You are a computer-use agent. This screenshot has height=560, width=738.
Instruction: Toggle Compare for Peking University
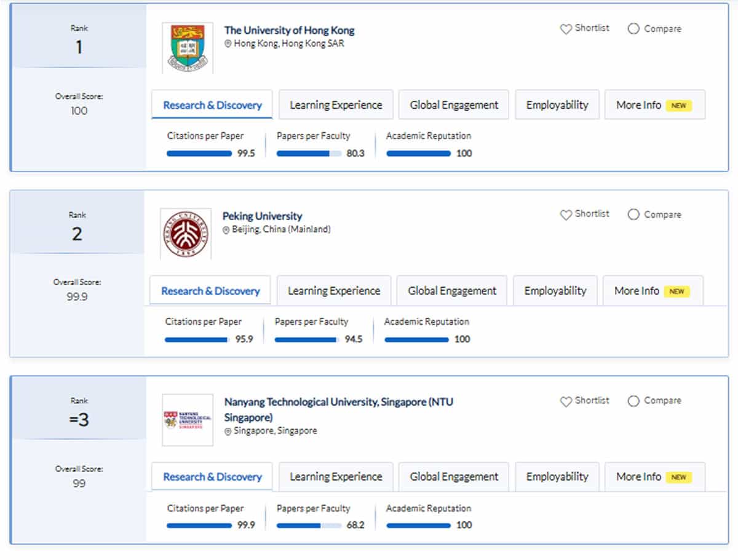[633, 215]
